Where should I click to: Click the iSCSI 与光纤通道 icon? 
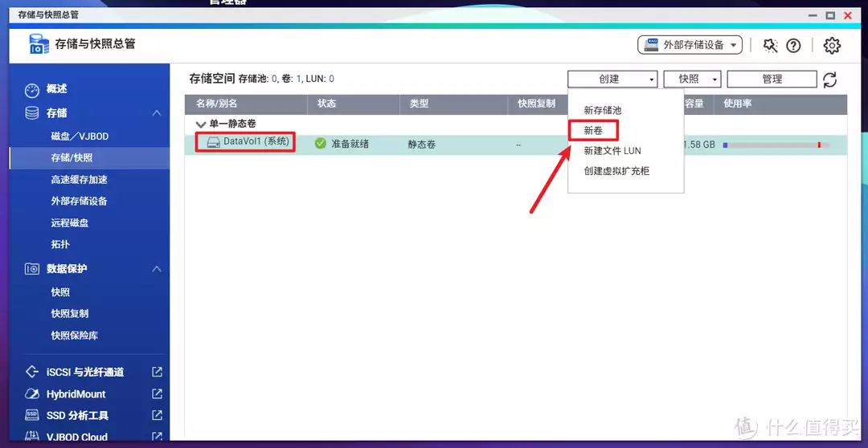coord(32,372)
